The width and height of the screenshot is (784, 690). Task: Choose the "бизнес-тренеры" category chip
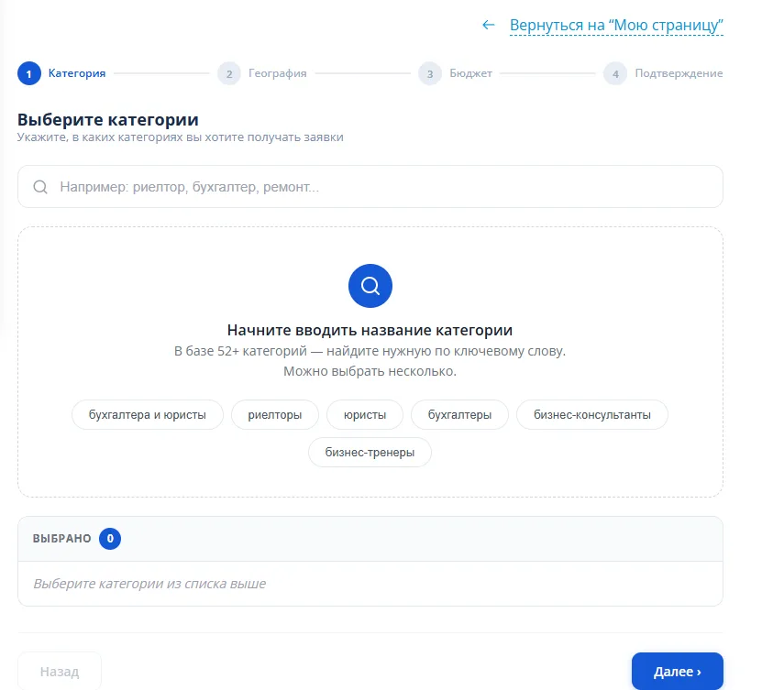pyautogui.click(x=370, y=452)
